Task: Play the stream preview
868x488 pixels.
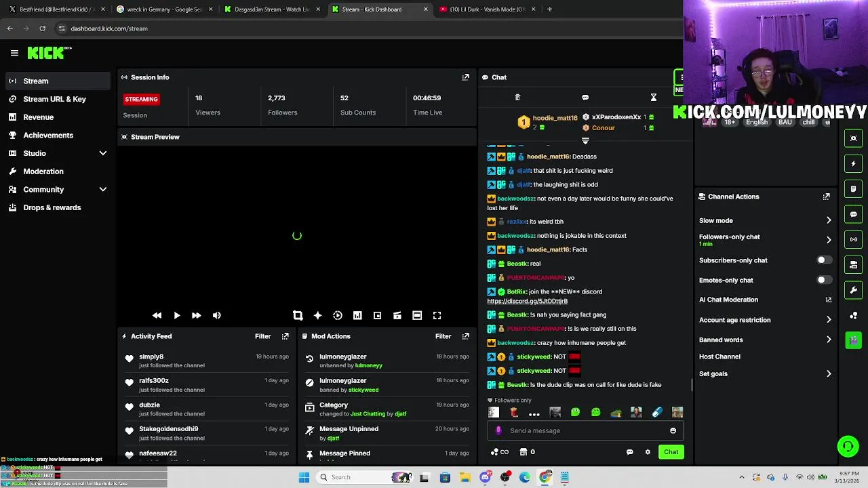Action: (x=176, y=315)
